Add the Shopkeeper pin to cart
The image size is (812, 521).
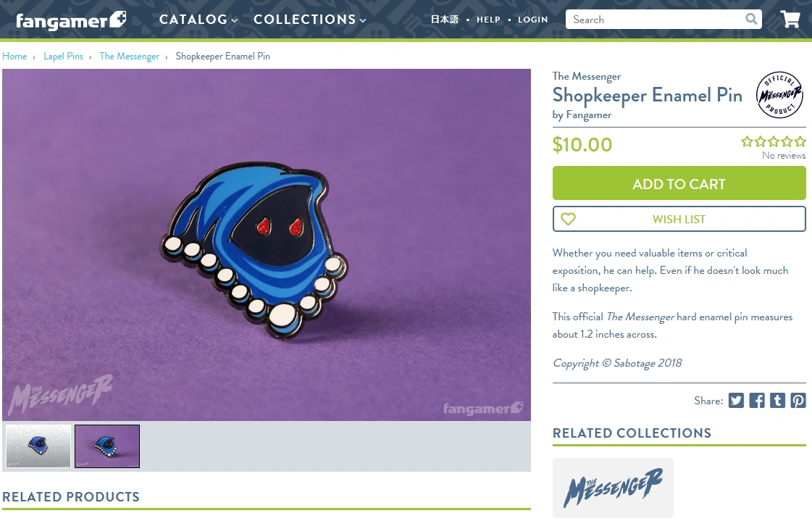[x=679, y=183]
